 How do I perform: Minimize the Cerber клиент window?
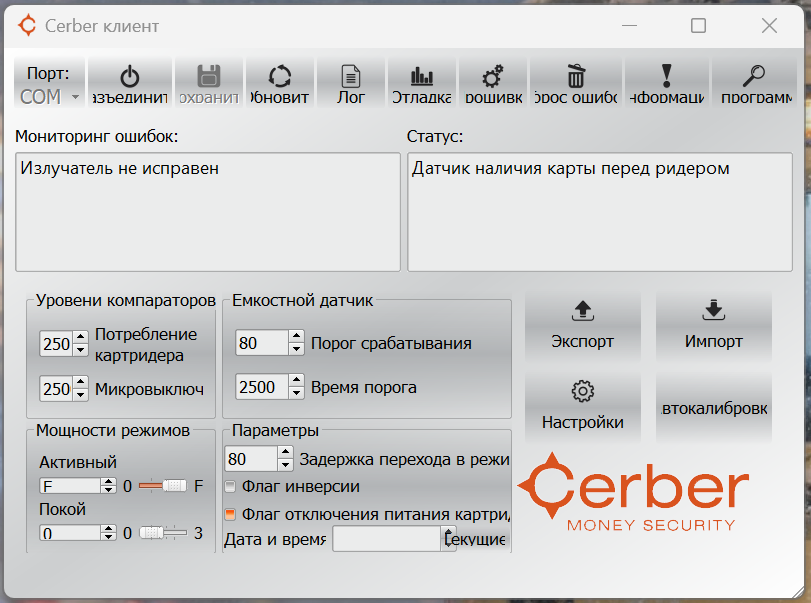click(629, 25)
